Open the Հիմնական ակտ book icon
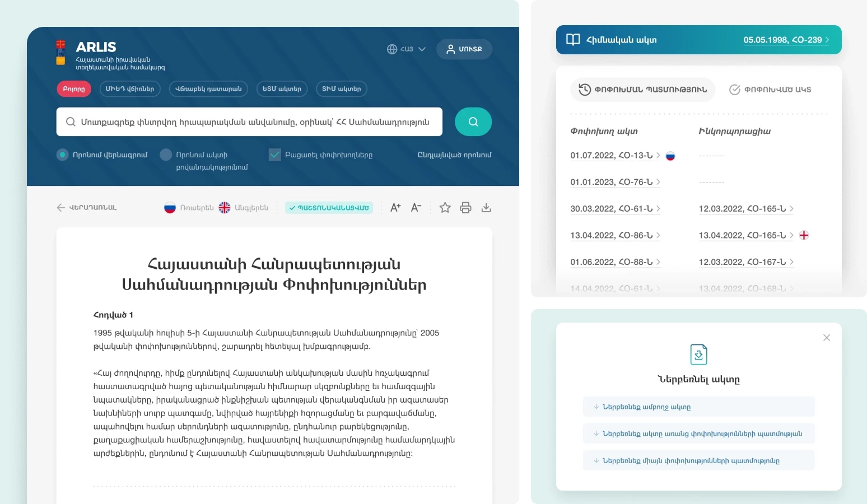This screenshot has height=504, width=867. coord(573,40)
